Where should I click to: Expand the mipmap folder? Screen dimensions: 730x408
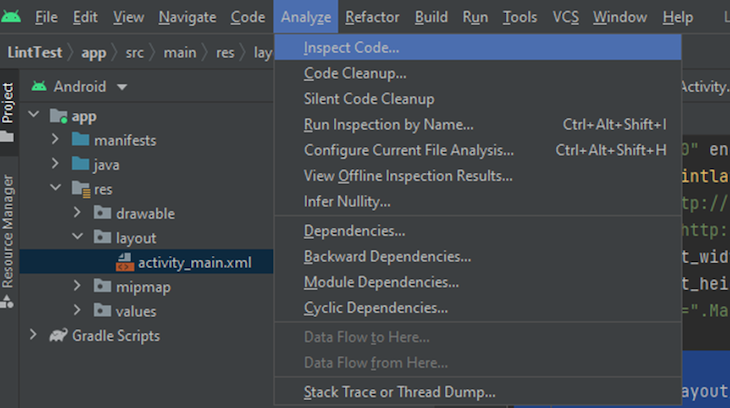point(77,286)
